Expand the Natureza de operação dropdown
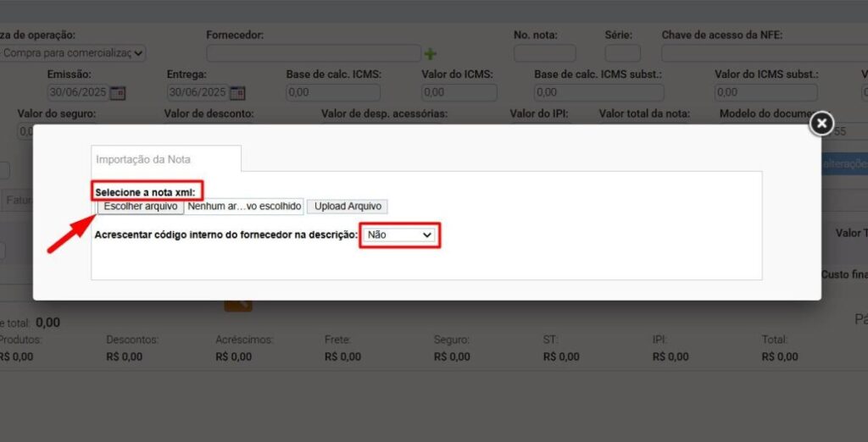This screenshot has height=442, width=868. [x=72, y=53]
